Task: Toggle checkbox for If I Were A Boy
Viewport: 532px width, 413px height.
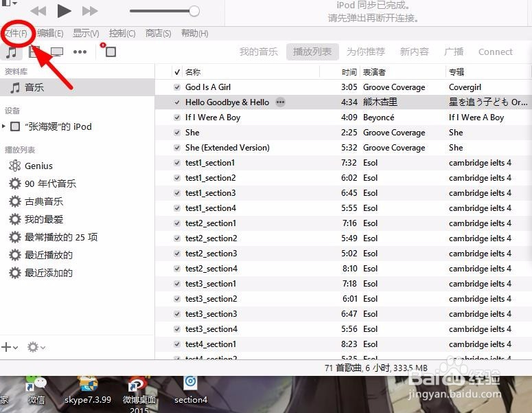Action: [x=177, y=118]
